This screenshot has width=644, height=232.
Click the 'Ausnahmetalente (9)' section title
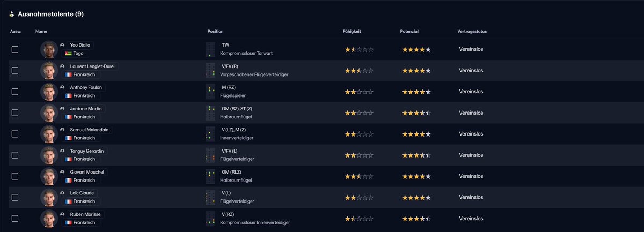click(50, 14)
